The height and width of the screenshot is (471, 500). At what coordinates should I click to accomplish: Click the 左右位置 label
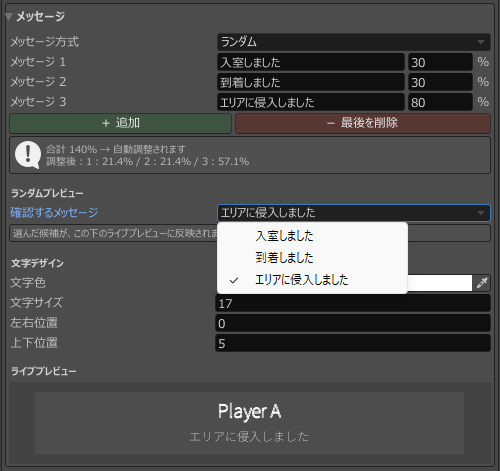pos(34,323)
